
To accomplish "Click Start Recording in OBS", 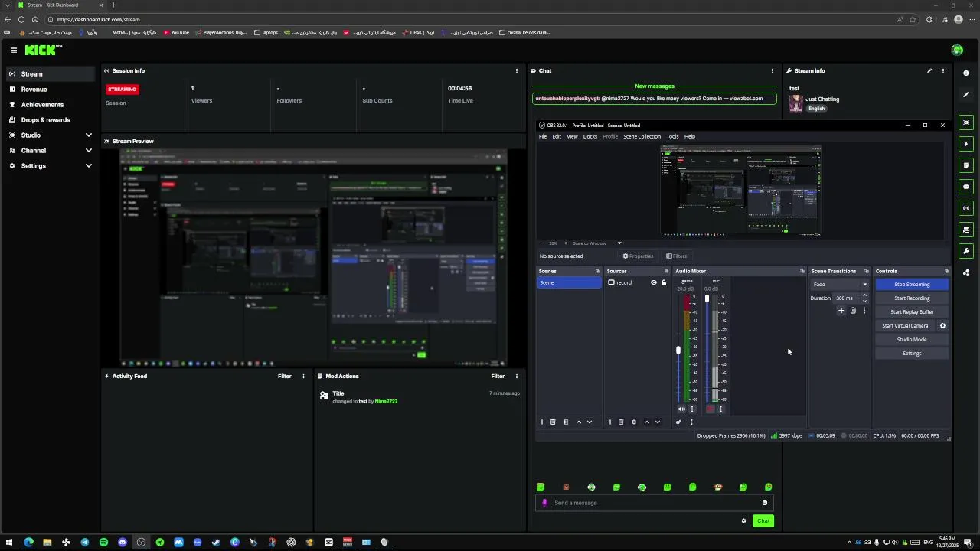I will [912, 298].
